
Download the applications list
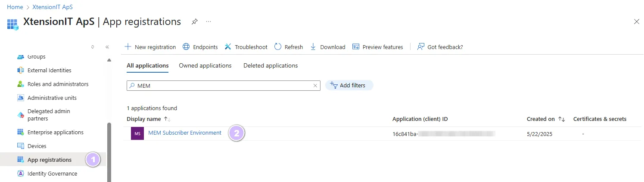(x=328, y=47)
